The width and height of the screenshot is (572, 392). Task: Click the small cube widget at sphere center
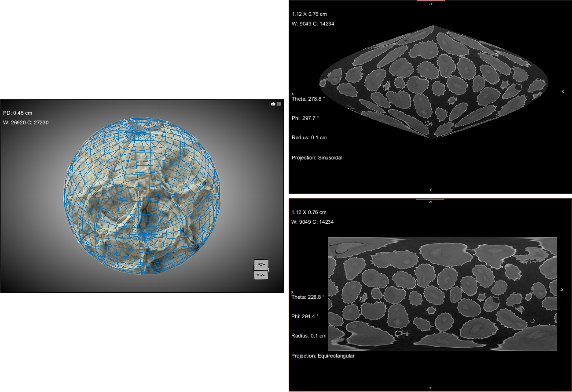[x=142, y=196]
